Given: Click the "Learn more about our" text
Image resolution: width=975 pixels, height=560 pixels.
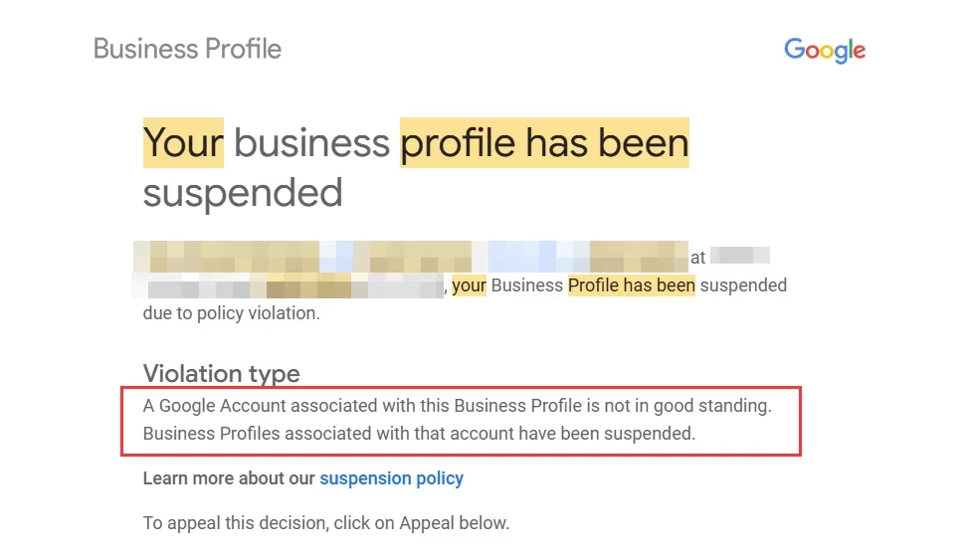Looking at the screenshot, I should click(229, 478).
